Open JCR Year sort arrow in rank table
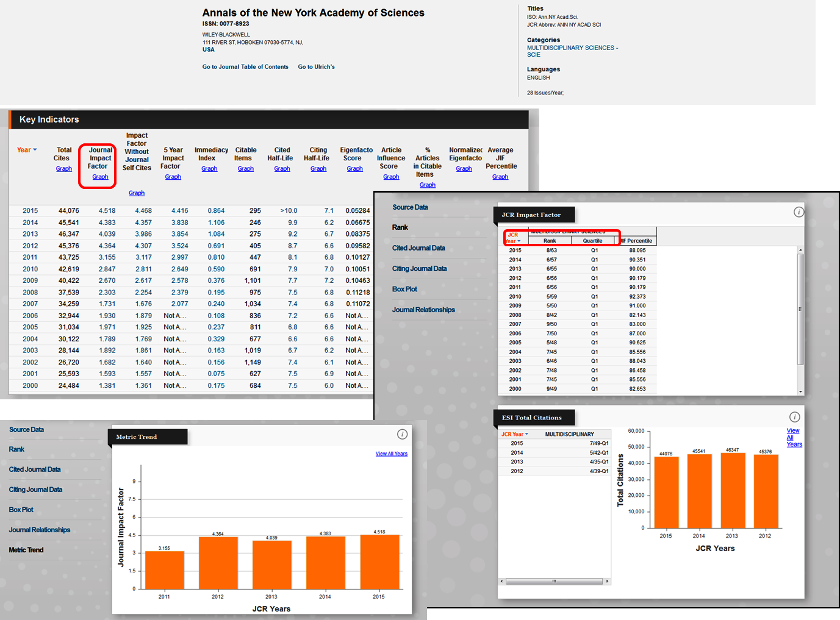The height and width of the screenshot is (620, 840). 519,241
